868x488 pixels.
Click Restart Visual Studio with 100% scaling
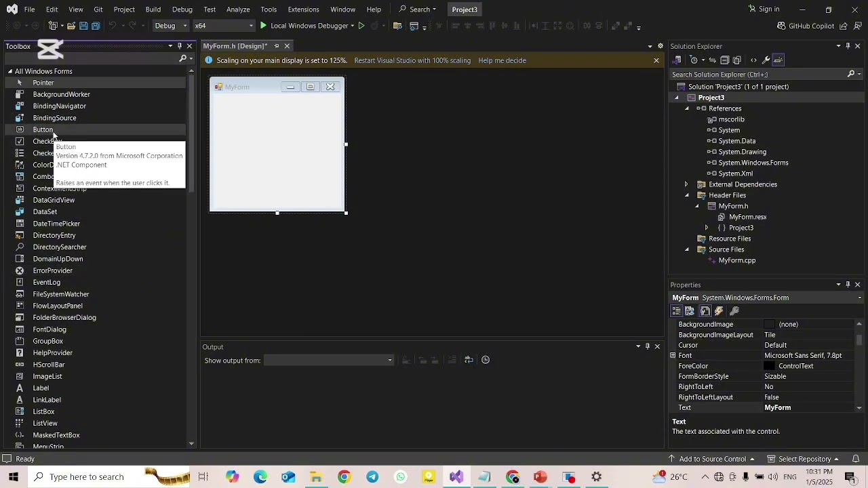pyautogui.click(x=412, y=60)
